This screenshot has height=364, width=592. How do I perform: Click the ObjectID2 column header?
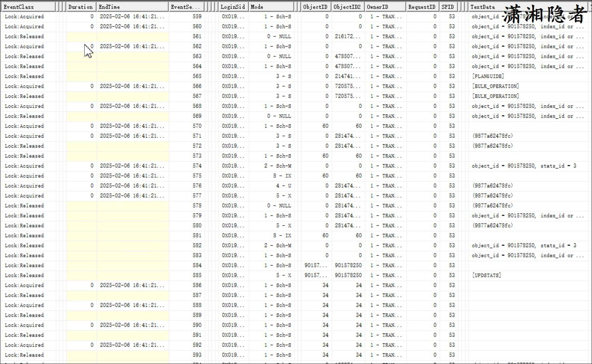coord(347,7)
